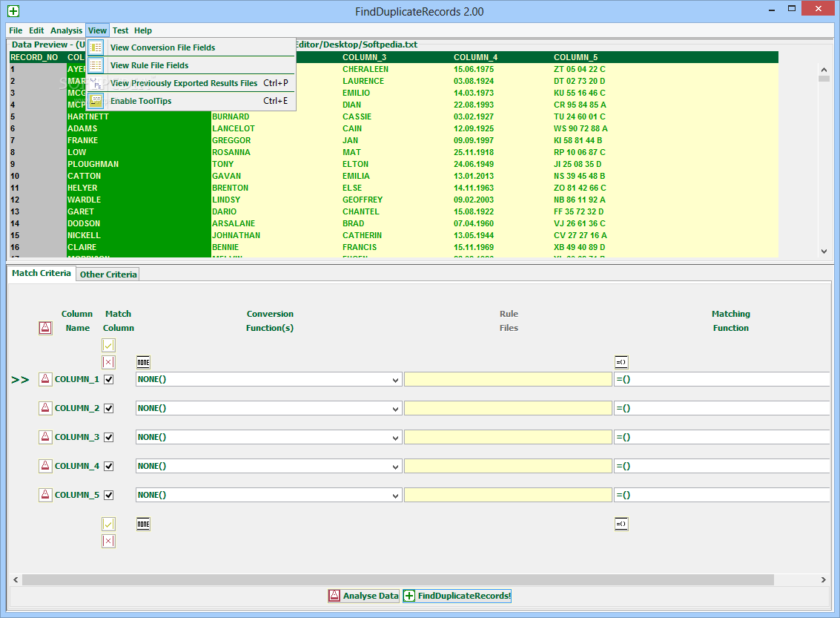
Task: Click the analyse icon for COLUMN_1
Action: pyautogui.click(x=45, y=380)
